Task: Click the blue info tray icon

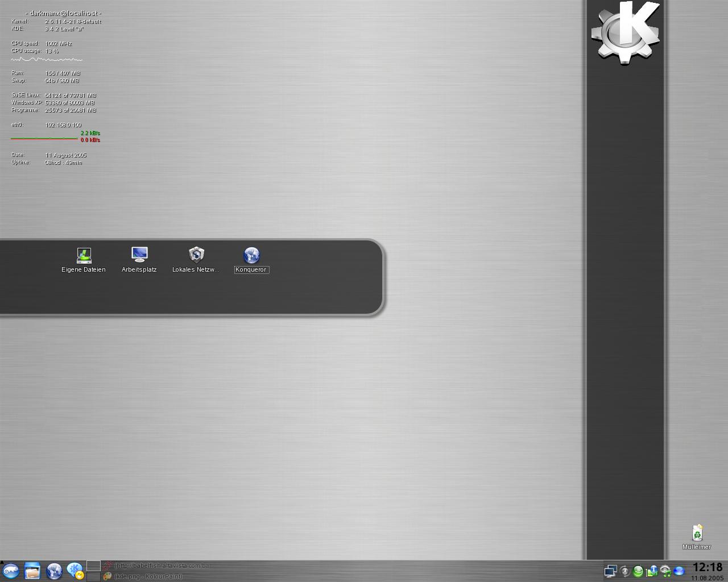Action: 652,571
